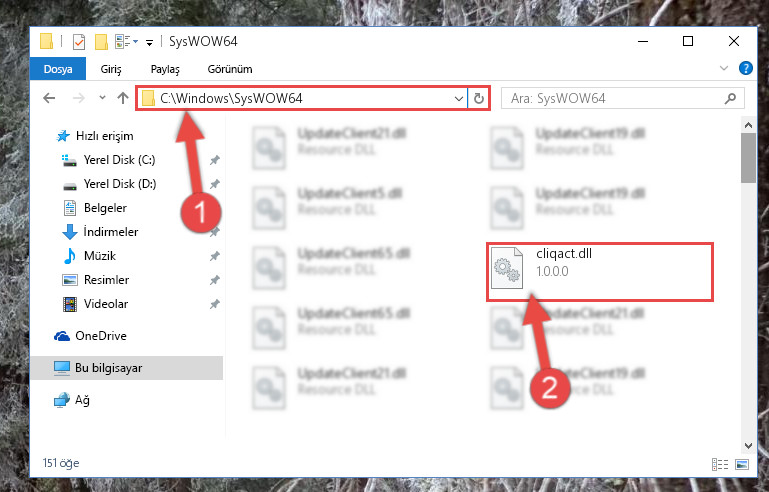Switch to details view icon
Image resolution: width=769 pixels, height=492 pixels.
click(x=719, y=464)
